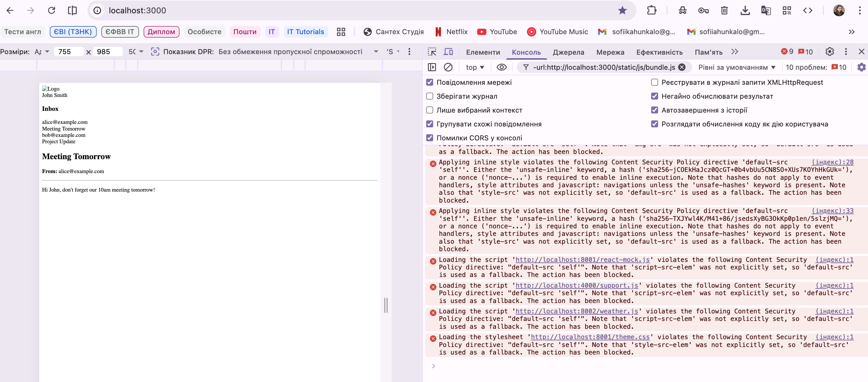Image resolution: width=868 pixels, height=382 pixels.
Task: Open the throttling 'Без обмеження пропускної спроможності' dropdown
Action: pyautogui.click(x=298, y=52)
